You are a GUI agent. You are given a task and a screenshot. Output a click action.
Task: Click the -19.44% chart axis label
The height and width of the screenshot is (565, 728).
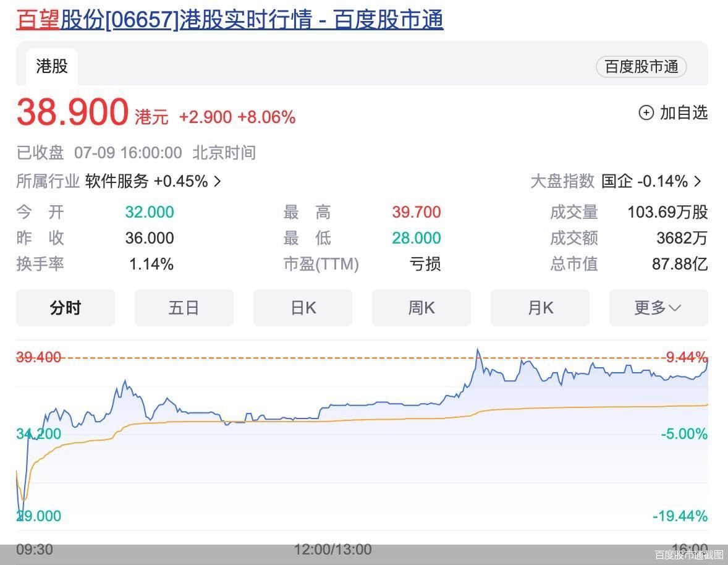pos(680,516)
